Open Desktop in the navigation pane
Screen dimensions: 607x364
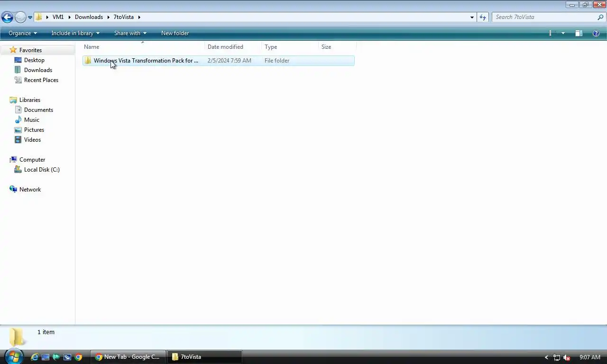pos(34,60)
